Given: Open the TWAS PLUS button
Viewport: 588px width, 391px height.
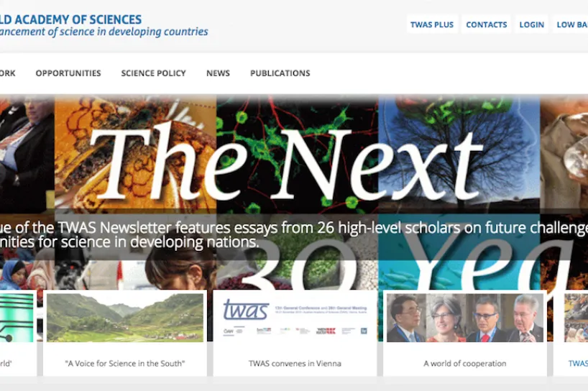Looking at the screenshot, I should coord(432,24).
